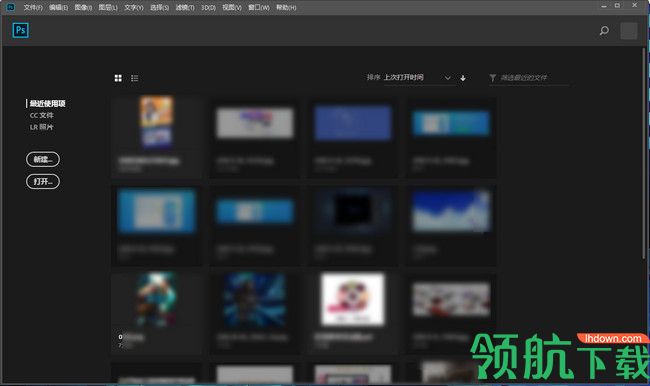Switch to grid thumbnail view
Screen dimensions: 650x386
coord(118,78)
